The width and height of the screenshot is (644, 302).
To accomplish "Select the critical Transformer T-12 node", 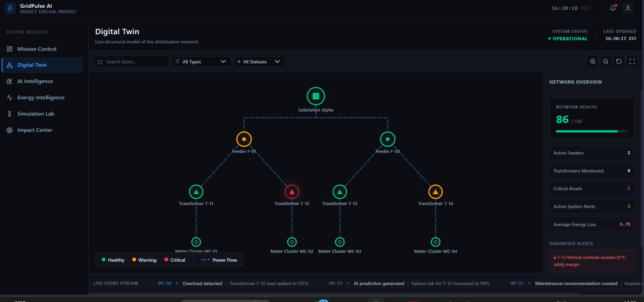I will point(292,192).
